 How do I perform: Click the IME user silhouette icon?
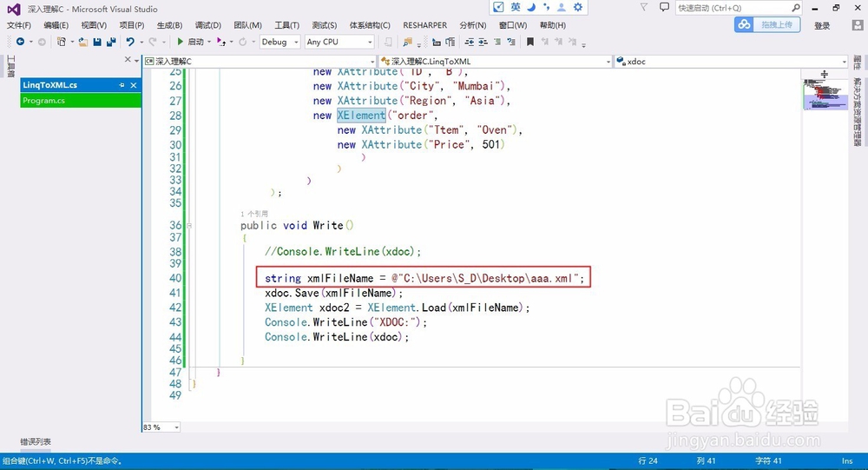[562, 7]
